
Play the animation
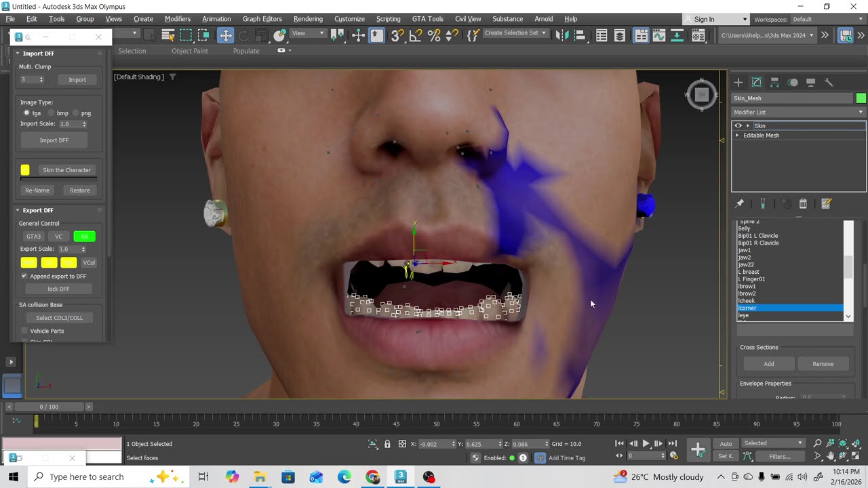646,443
